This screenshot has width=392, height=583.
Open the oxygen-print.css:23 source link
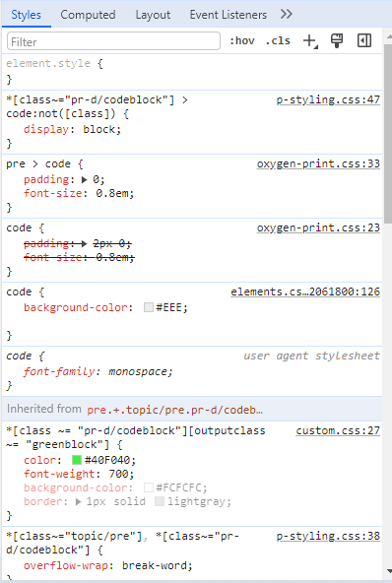coord(318,227)
